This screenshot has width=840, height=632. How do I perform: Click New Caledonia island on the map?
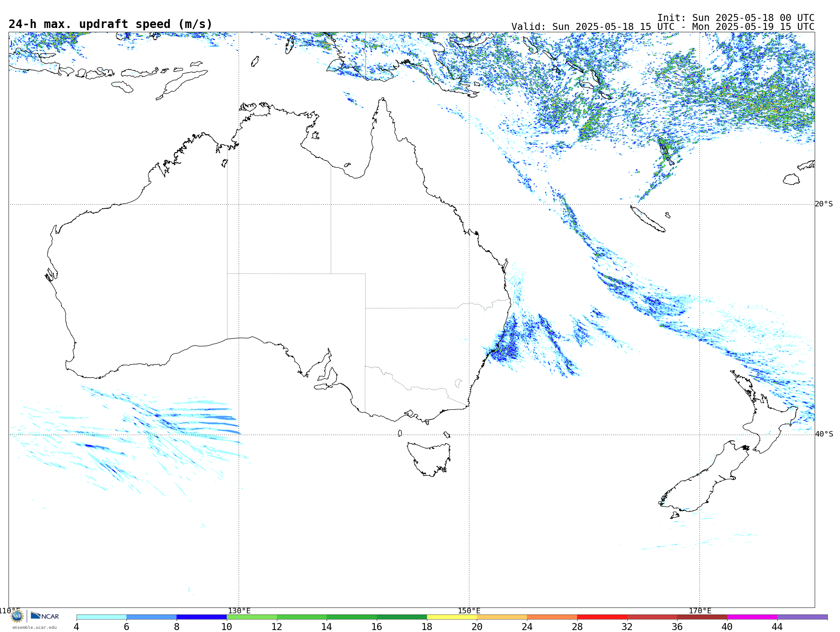tap(647, 219)
